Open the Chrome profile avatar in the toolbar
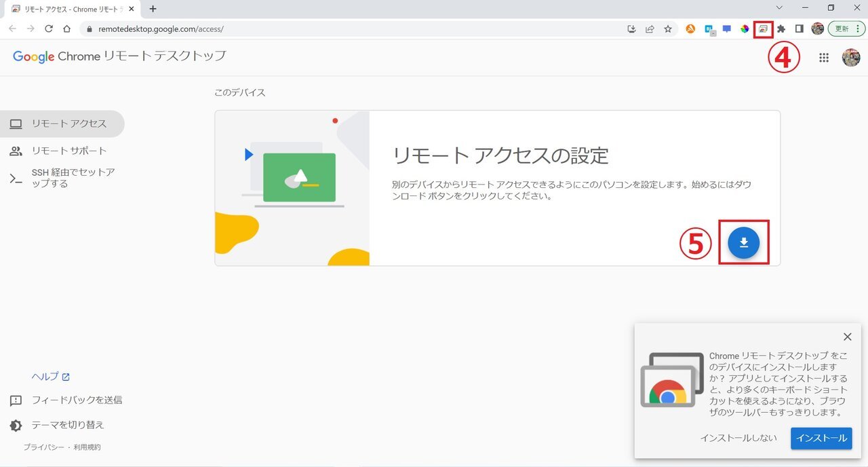Image resolution: width=868 pixels, height=467 pixels. (818, 29)
